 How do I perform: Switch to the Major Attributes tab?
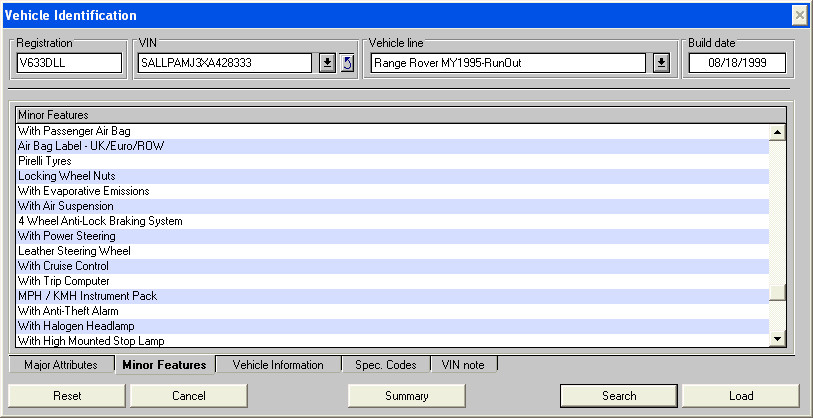(61, 365)
